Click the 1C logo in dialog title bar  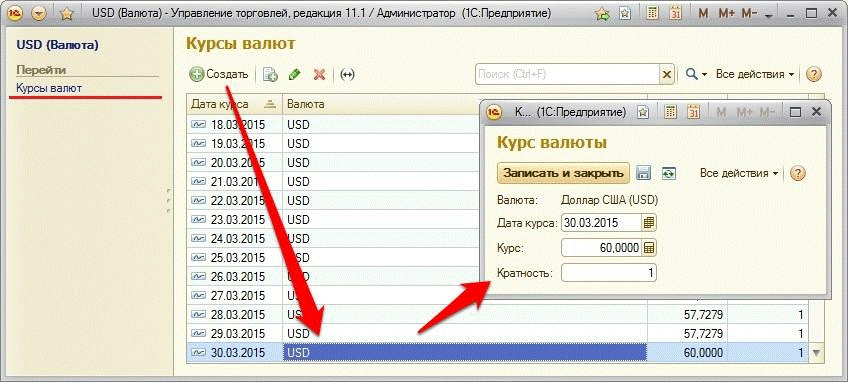(494, 112)
